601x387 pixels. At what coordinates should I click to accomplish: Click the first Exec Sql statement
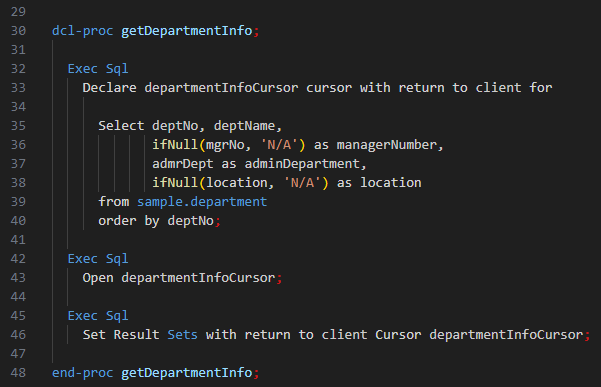click(98, 69)
